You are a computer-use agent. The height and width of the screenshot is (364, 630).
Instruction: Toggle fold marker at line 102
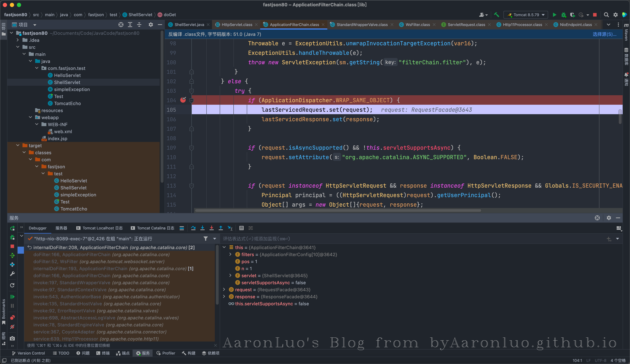(191, 81)
